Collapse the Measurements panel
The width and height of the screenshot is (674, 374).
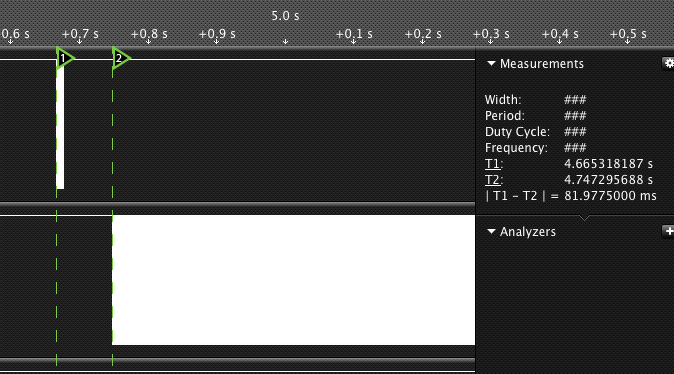coord(491,64)
